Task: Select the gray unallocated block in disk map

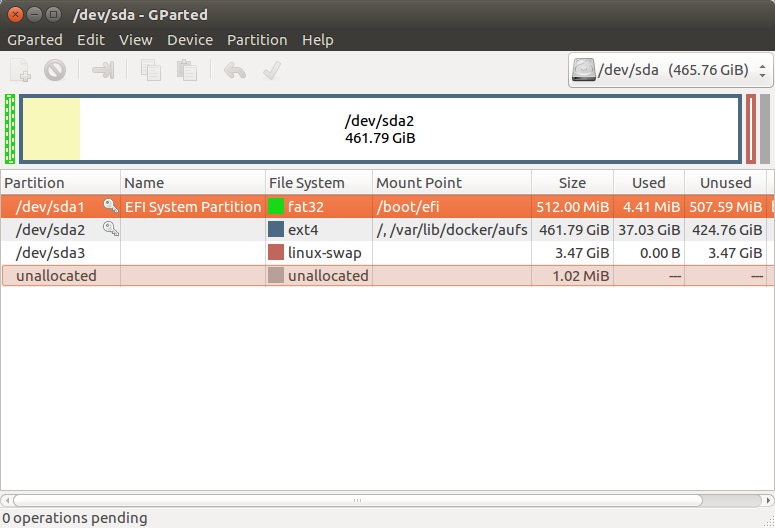Action: pyautogui.click(x=765, y=129)
